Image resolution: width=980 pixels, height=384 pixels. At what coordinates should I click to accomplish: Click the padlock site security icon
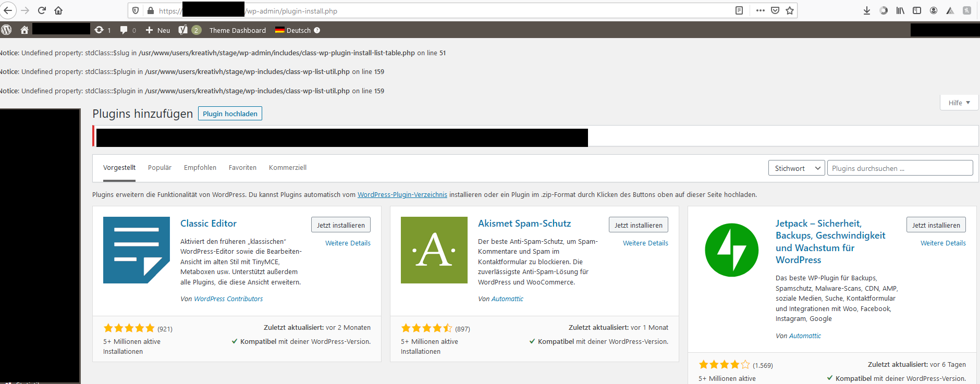(151, 10)
